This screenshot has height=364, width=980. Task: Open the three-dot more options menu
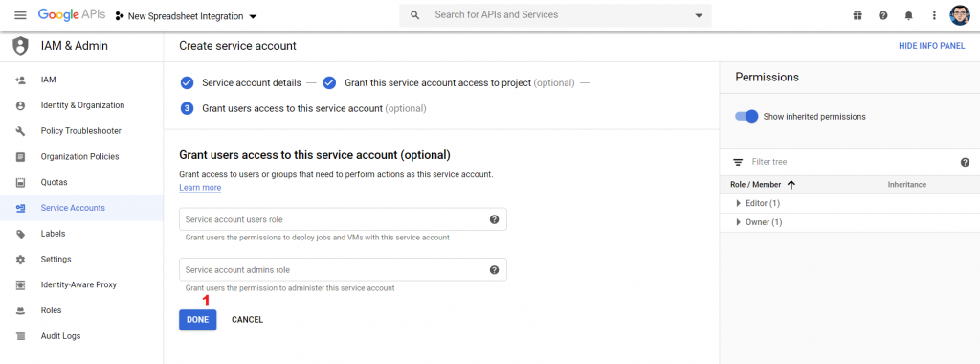click(934, 15)
